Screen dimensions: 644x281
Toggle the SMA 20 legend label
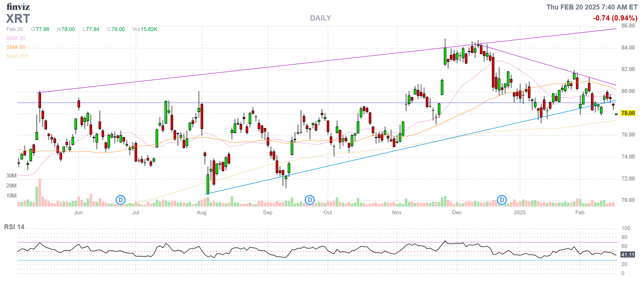click(x=16, y=38)
